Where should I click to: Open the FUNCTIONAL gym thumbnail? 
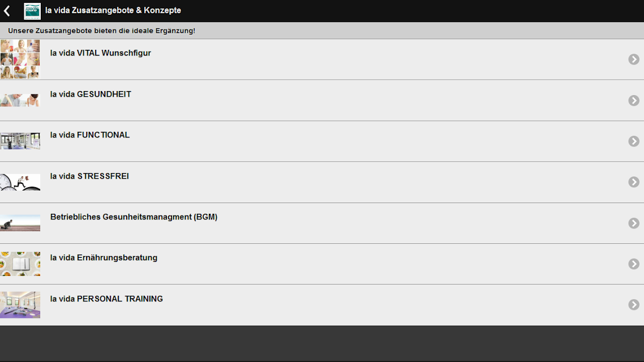tap(20, 141)
